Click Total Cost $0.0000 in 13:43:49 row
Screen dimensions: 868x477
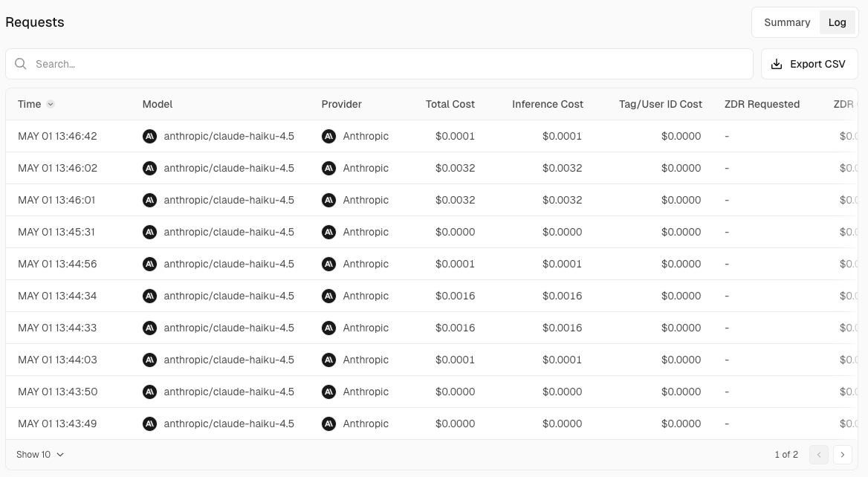(x=455, y=424)
